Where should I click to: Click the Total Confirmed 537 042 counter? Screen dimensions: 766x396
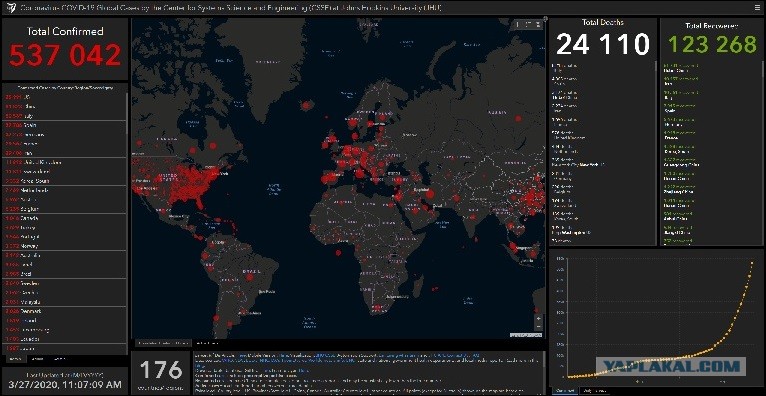pyautogui.click(x=65, y=48)
